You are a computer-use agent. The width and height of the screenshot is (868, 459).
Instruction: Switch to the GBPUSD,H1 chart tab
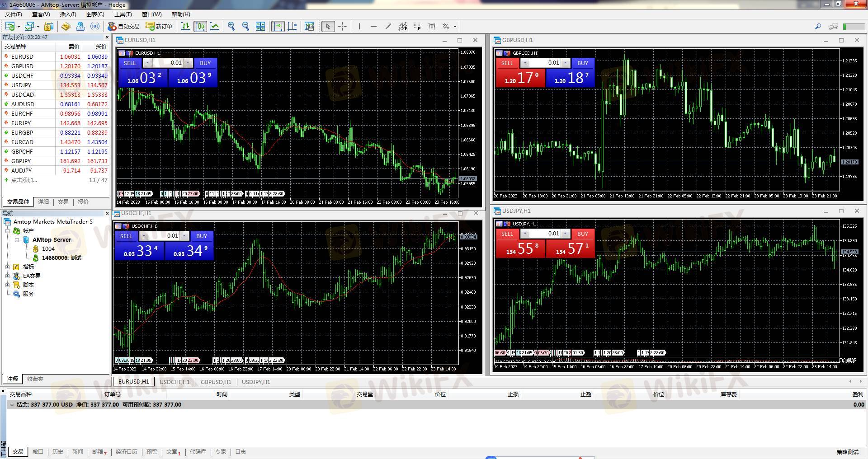click(216, 382)
